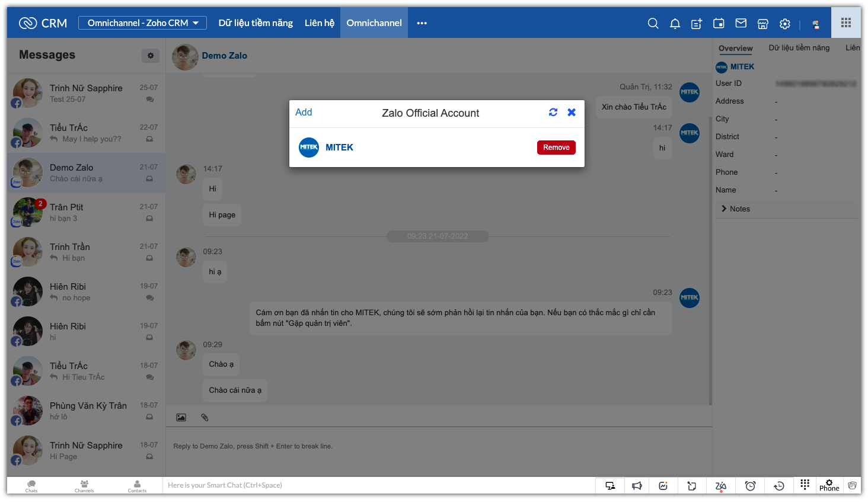Open the notifications bell icon

pos(675,23)
